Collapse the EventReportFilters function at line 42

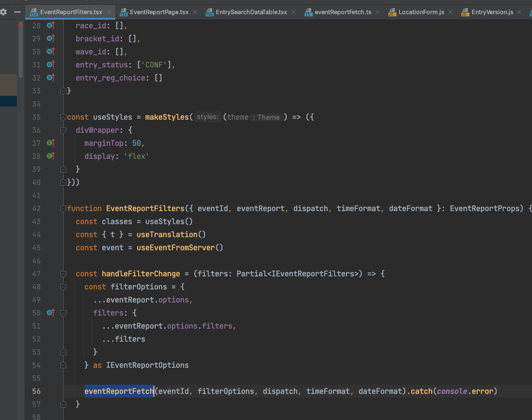63,208
